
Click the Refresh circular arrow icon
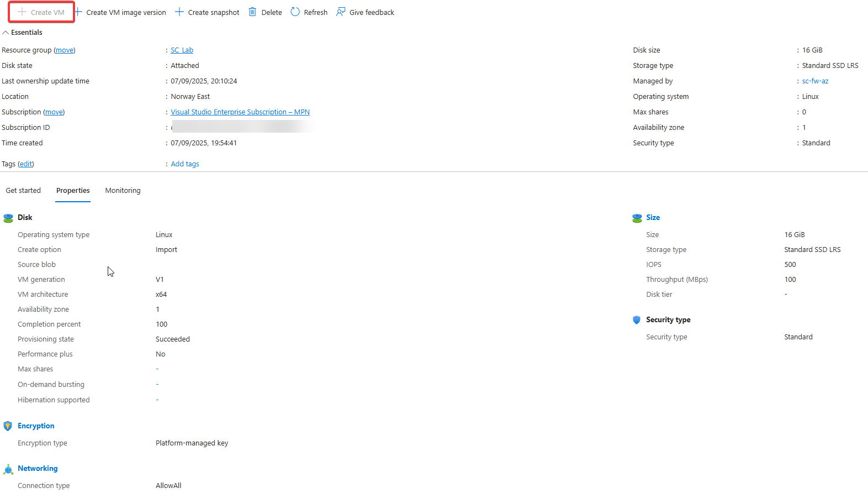click(x=295, y=12)
